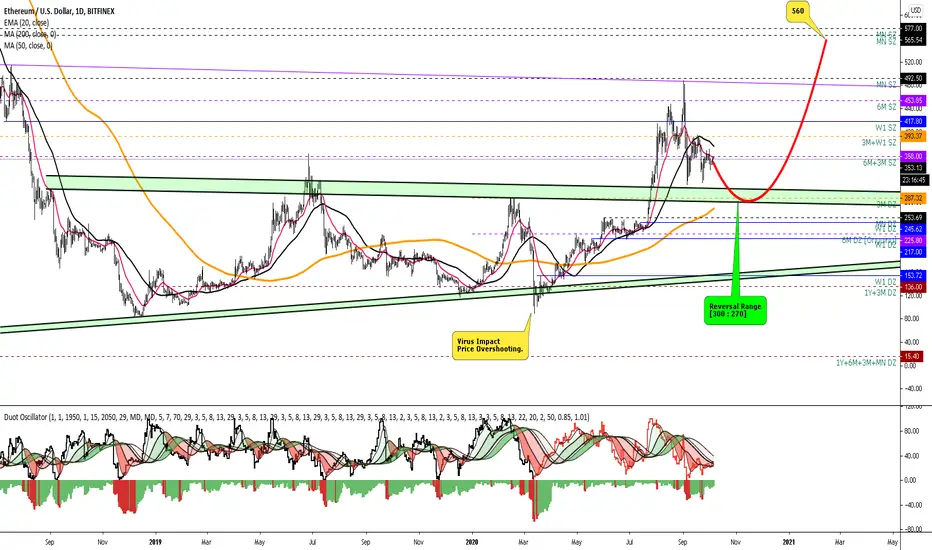Click the 6M+3M SZ zone label

(880, 162)
